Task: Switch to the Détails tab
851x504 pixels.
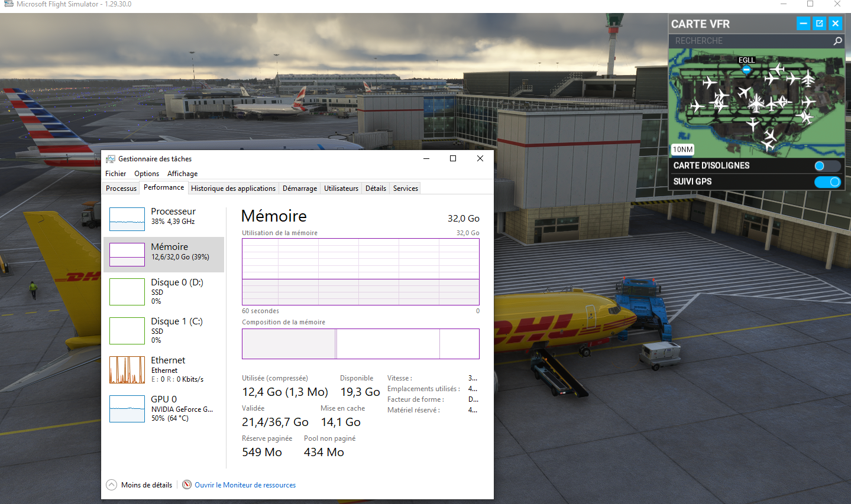Action: coord(376,188)
